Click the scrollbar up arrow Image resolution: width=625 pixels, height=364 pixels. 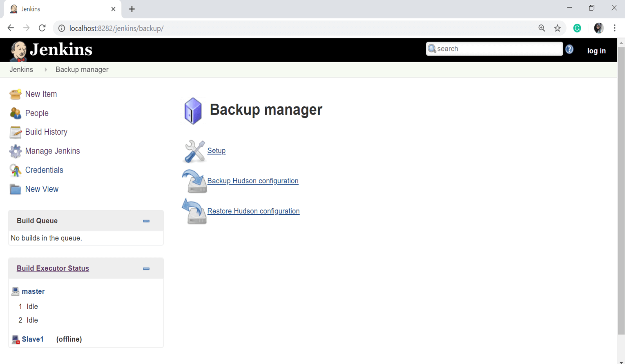click(x=621, y=42)
